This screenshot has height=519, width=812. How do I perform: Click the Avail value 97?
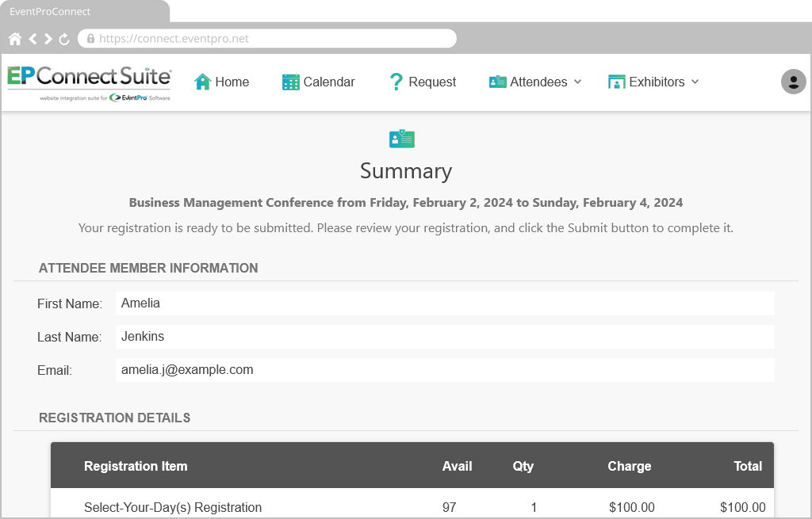pyautogui.click(x=450, y=507)
